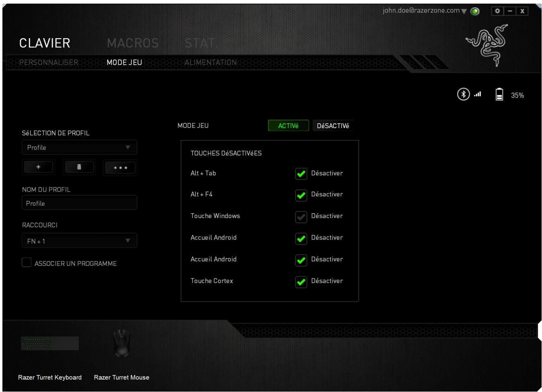Select the Razer Turret Keyboard device image
The height and width of the screenshot is (392, 542).
[50, 344]
